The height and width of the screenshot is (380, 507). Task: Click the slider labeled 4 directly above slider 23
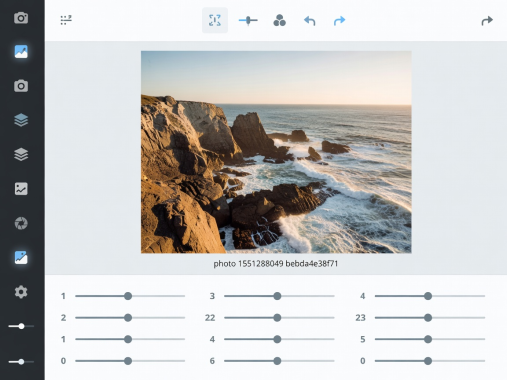point(430,296)
